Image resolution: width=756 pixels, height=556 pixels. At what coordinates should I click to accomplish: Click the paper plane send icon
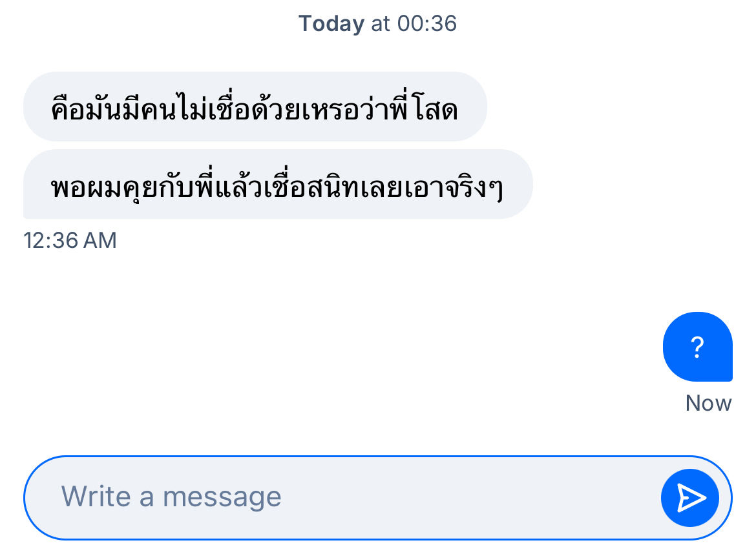[690, 497]
